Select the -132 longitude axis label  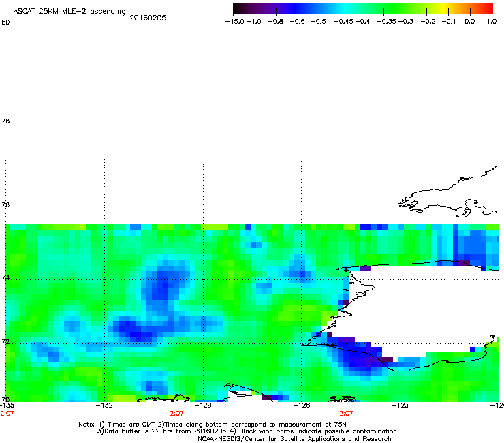104,406
